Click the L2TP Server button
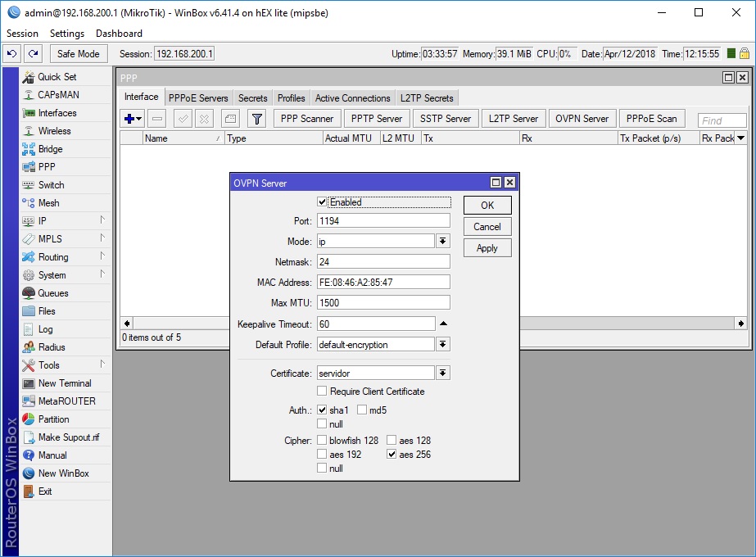The height and width of the screenshot is (557, 756). [513, 119]
